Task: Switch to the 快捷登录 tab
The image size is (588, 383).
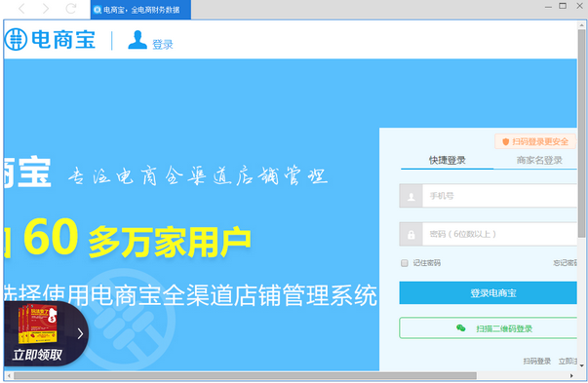Action: [x=447, y=161]
